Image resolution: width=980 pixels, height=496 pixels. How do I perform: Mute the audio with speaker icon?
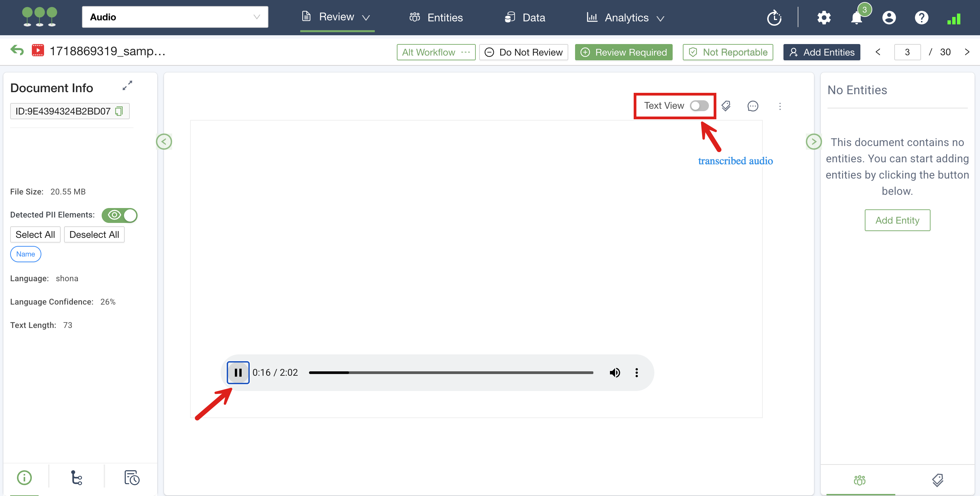pos(615,373)
